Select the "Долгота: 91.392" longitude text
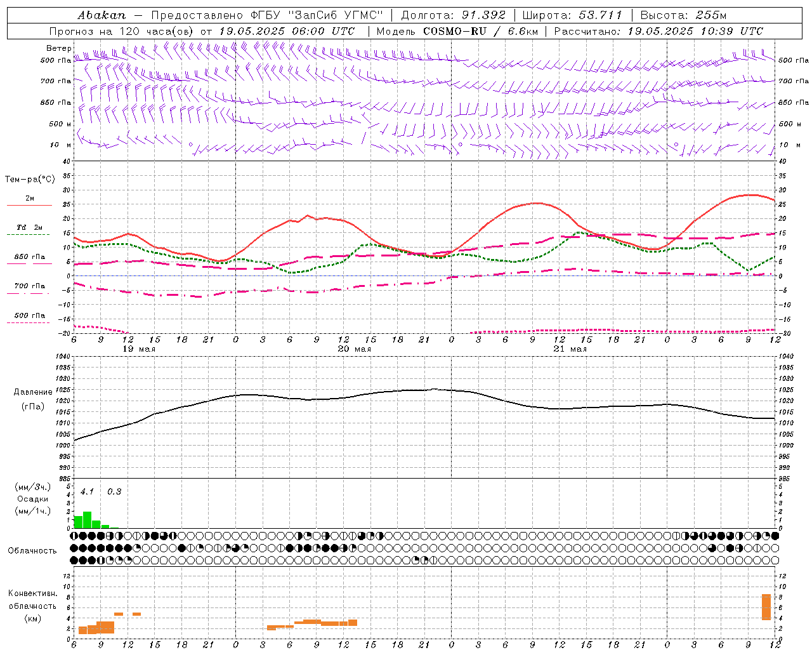812x650 pixels. point(454,15)
